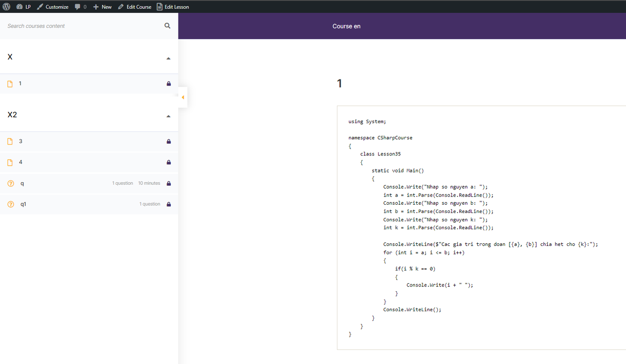This screenshot has height=364, width=626.
Task: Open lesson 1 in the sidebar
Action: (89, 84)
